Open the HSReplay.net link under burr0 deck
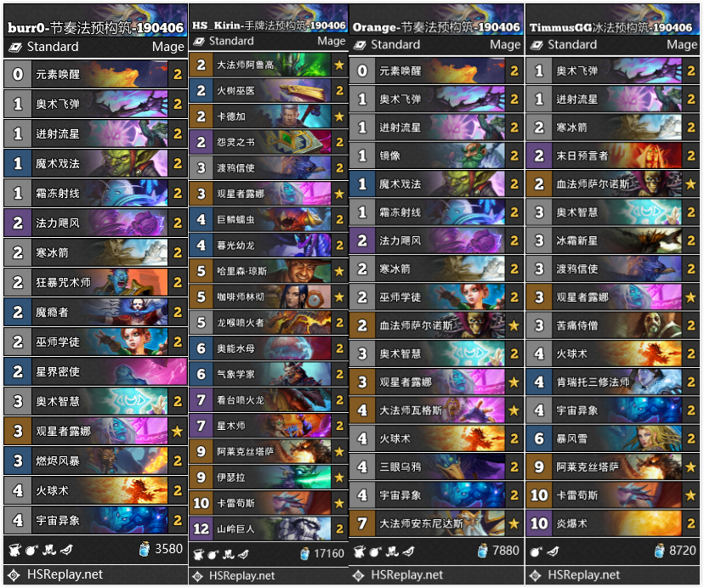Image resolution: width=704 pixels, height=588 pixels. (65, 574)
